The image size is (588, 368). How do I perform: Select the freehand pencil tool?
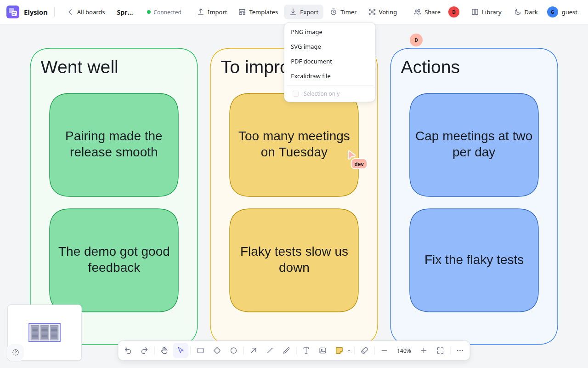point(286,351)
